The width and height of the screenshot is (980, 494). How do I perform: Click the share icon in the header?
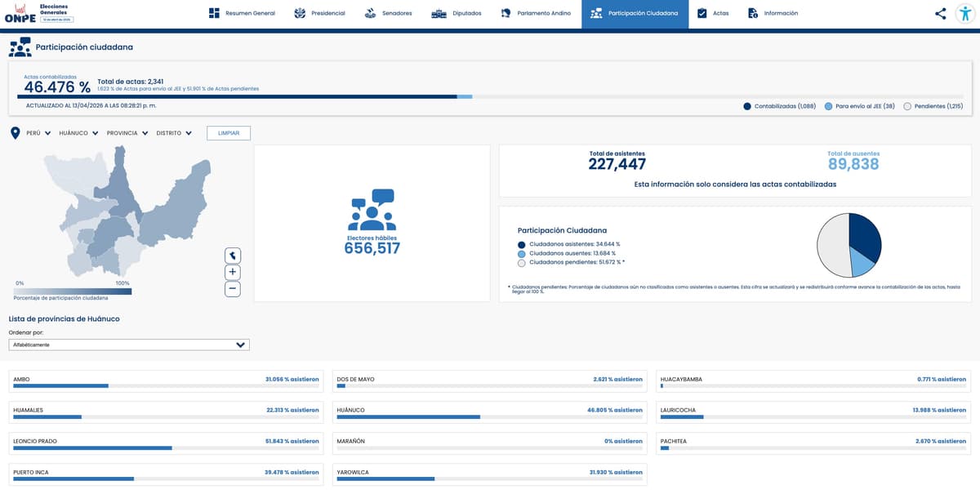click(x=941, y=13)
